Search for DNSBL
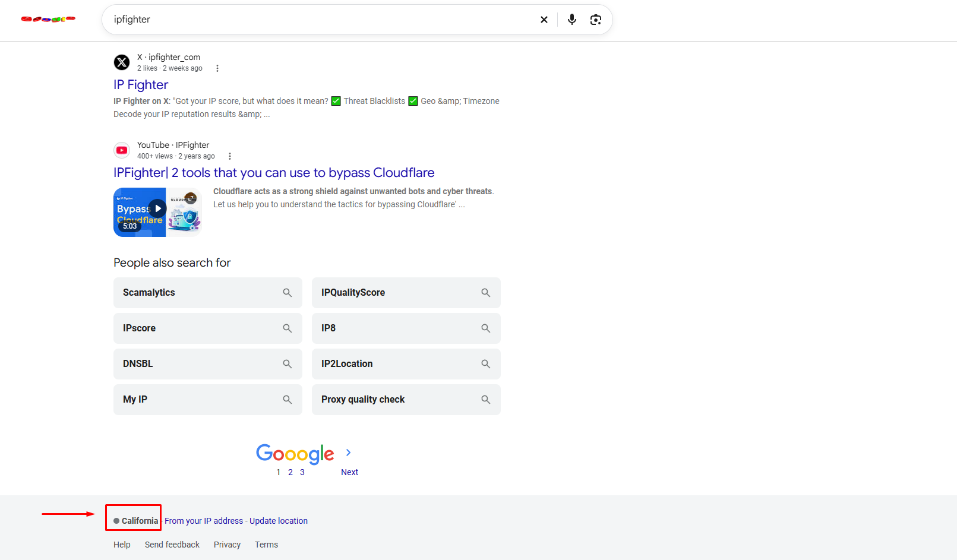 coord(208,364)
